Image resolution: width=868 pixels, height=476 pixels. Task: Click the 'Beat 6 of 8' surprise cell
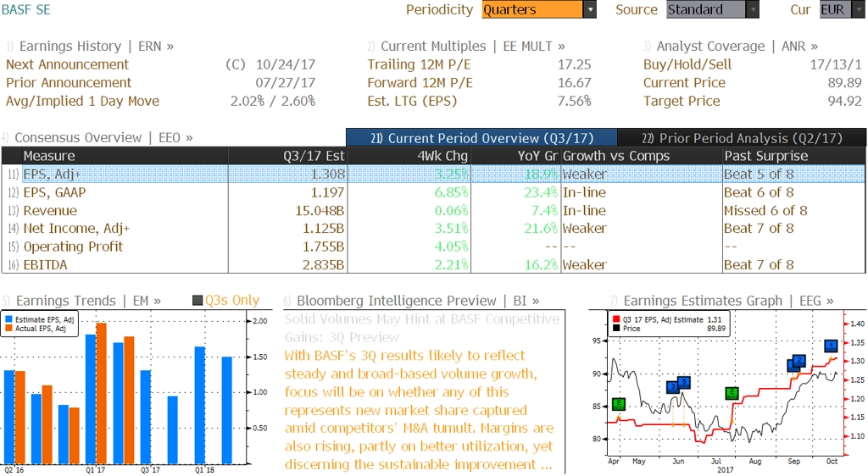759,192
